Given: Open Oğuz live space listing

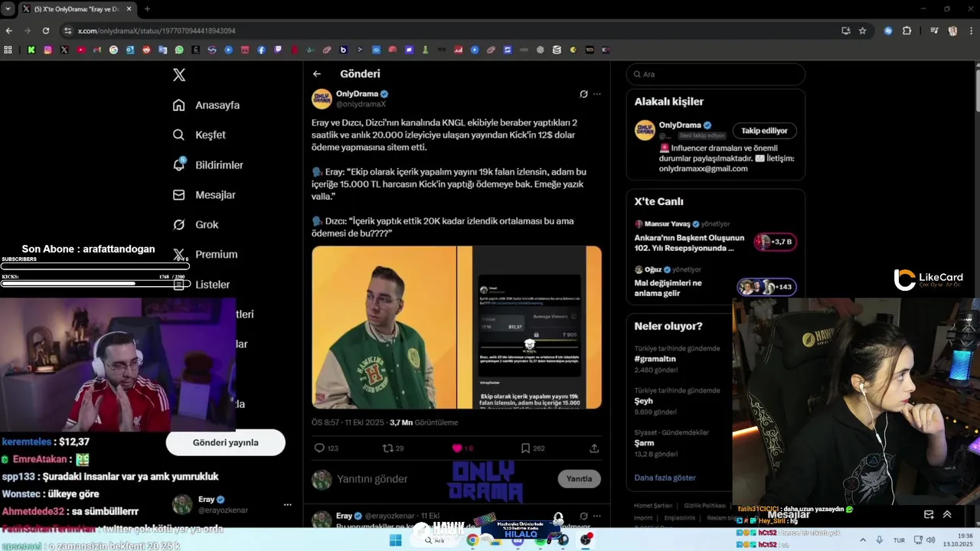Looking at the screenshot, I should (715, 282).
